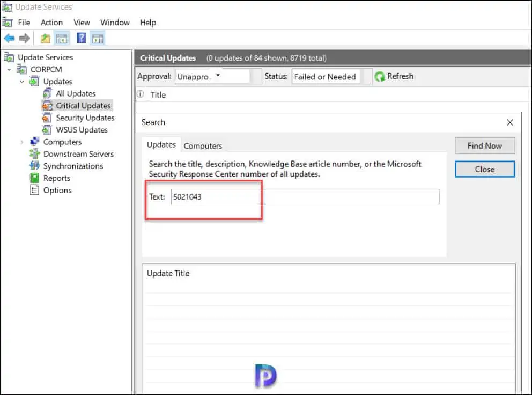Select Options in the tree
Image resolution: width=532 pixels, height=395 pixels.
click(57, 190)
